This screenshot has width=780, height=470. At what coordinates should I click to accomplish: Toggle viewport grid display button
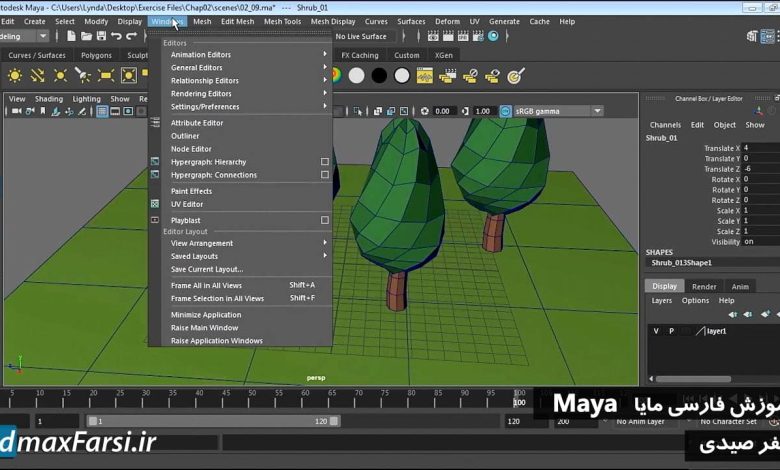(102, 111)
